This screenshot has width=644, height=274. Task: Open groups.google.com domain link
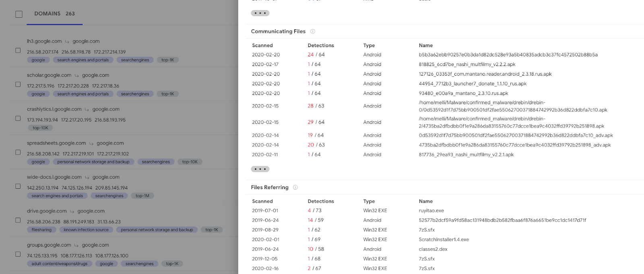[x=49, y=245]
